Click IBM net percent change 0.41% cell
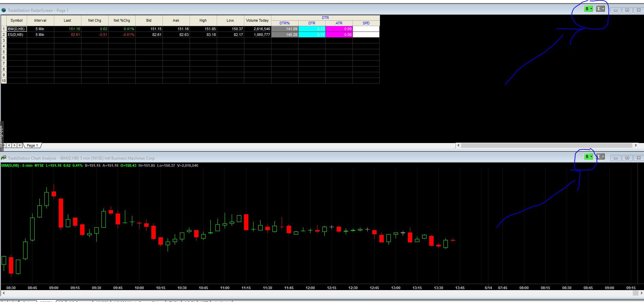The height and width of the screenshot is (302, 644). click(122, 29)
